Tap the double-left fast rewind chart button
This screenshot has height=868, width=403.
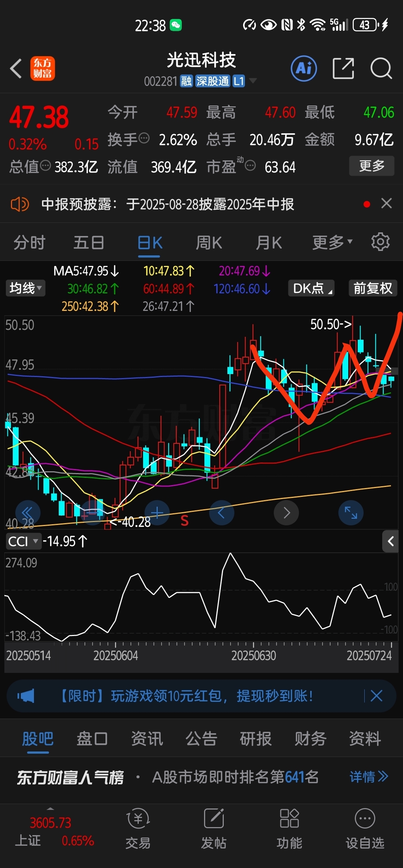tap(28, 513)
